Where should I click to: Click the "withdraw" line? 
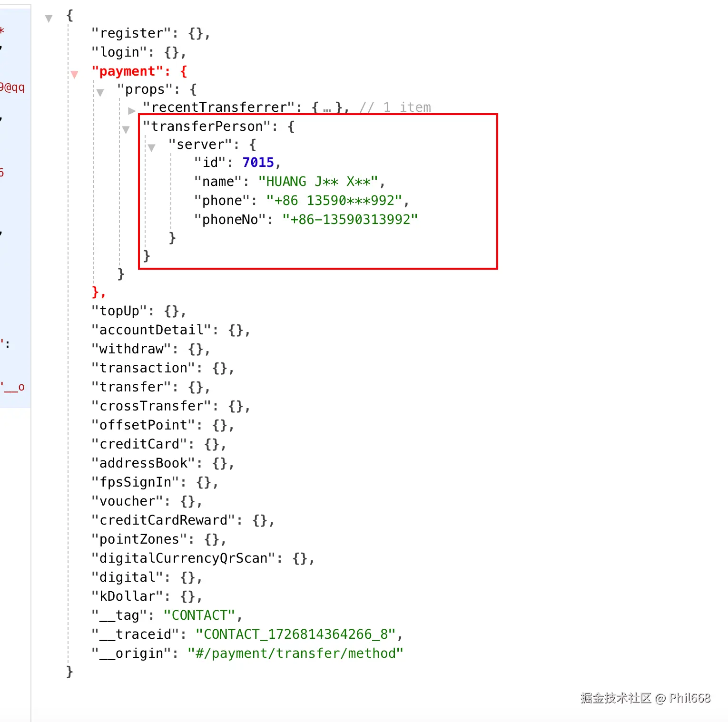[x=151, y=349]
